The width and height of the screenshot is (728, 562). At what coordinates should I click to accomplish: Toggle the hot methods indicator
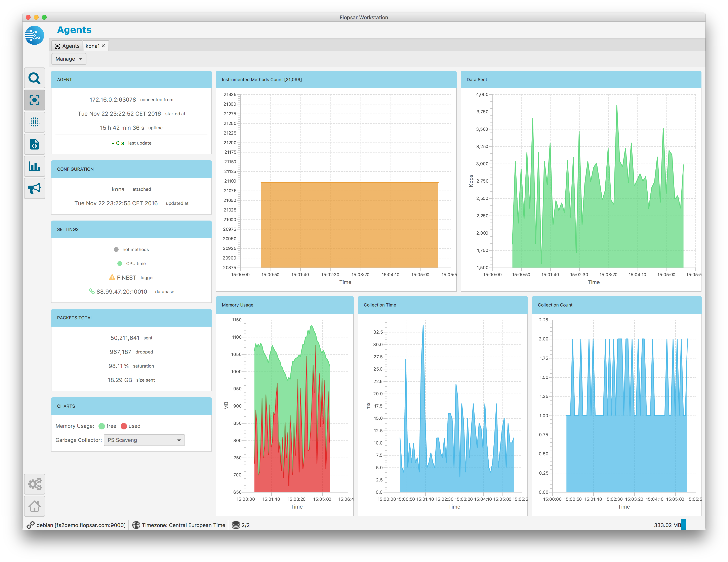116,249
